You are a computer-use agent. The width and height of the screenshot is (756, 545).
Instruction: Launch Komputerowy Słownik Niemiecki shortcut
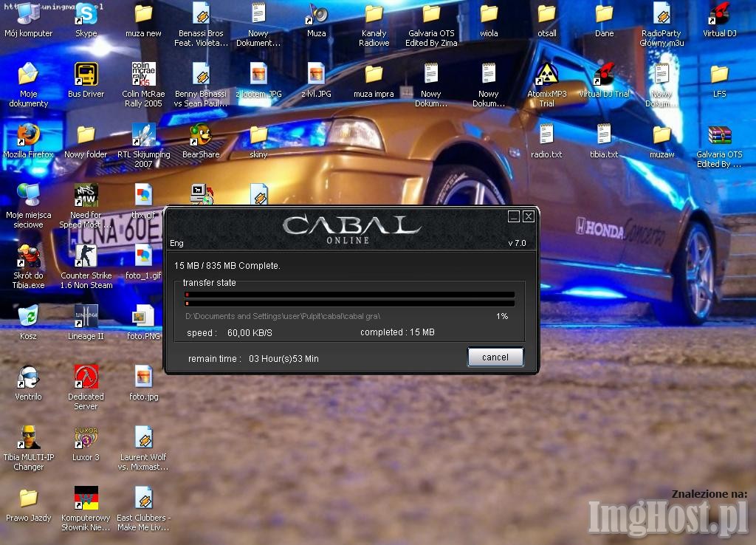pos(86,498)
